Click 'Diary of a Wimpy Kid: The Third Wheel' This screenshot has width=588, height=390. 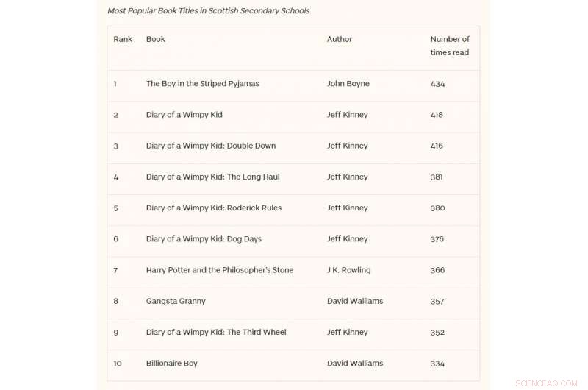216,332
